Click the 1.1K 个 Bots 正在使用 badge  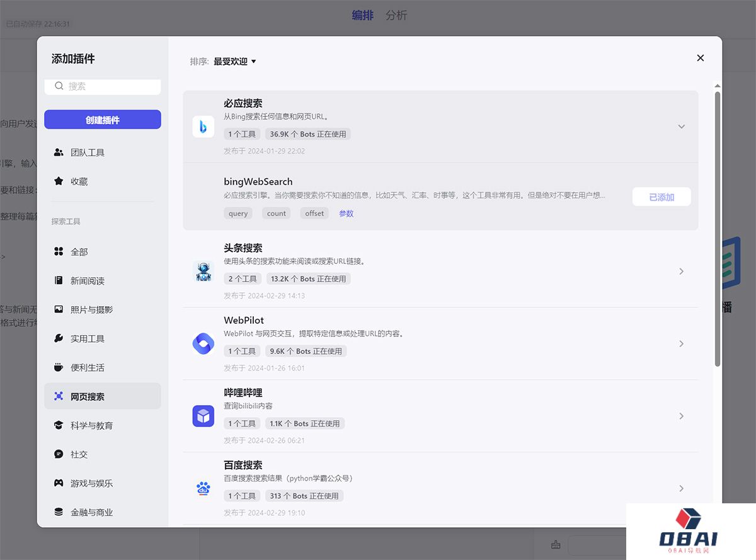tap(305, 424)
